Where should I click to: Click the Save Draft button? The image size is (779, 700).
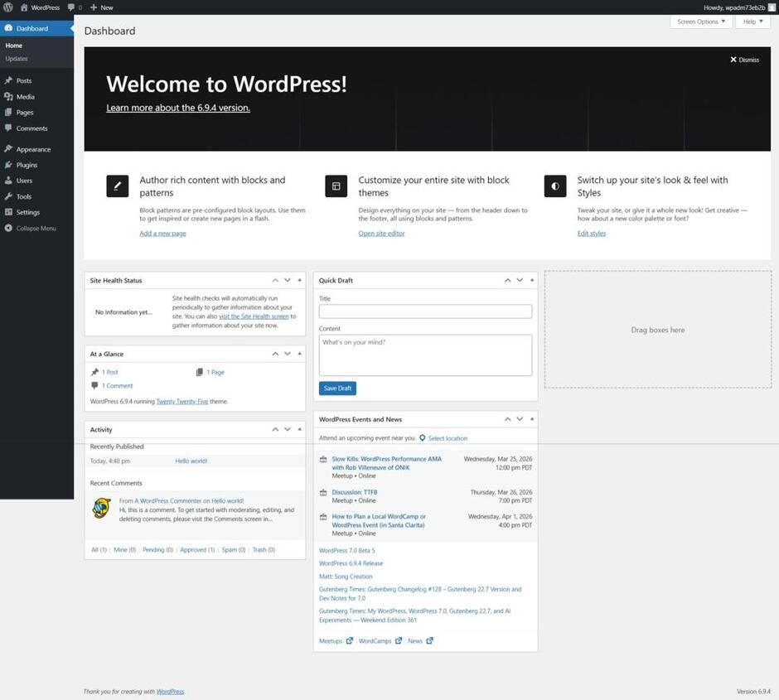click(x=337, y=389)
